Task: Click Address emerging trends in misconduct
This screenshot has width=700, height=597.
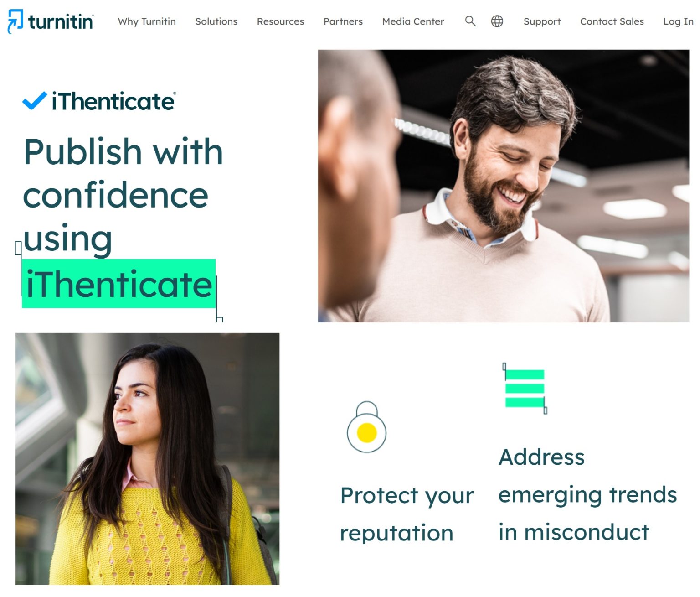Action: [x=587, y=494]
